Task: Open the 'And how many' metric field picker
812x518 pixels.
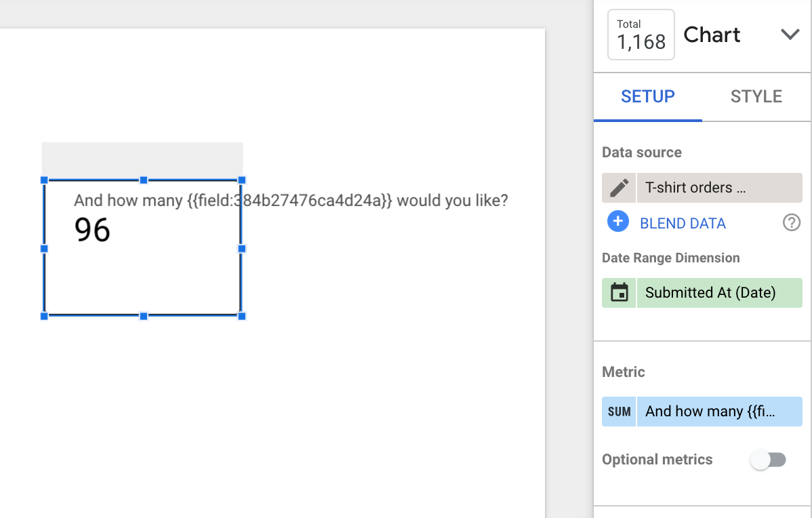Action: 719,412
